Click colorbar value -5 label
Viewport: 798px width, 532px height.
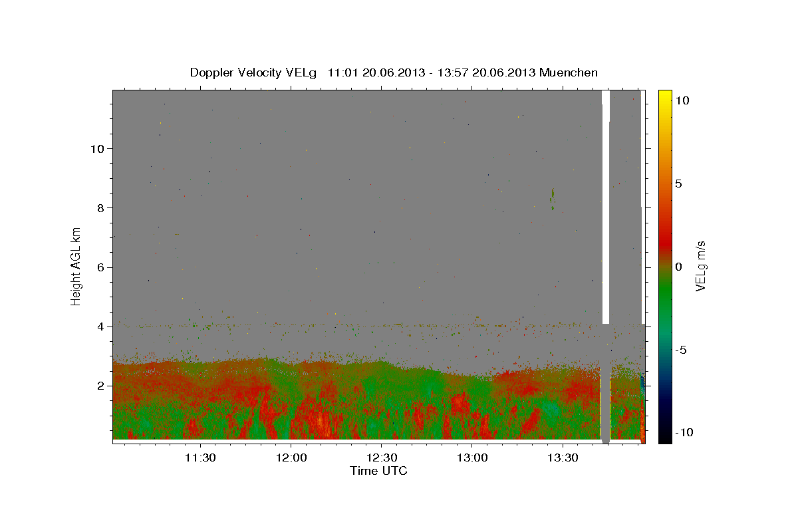point(681,350)
